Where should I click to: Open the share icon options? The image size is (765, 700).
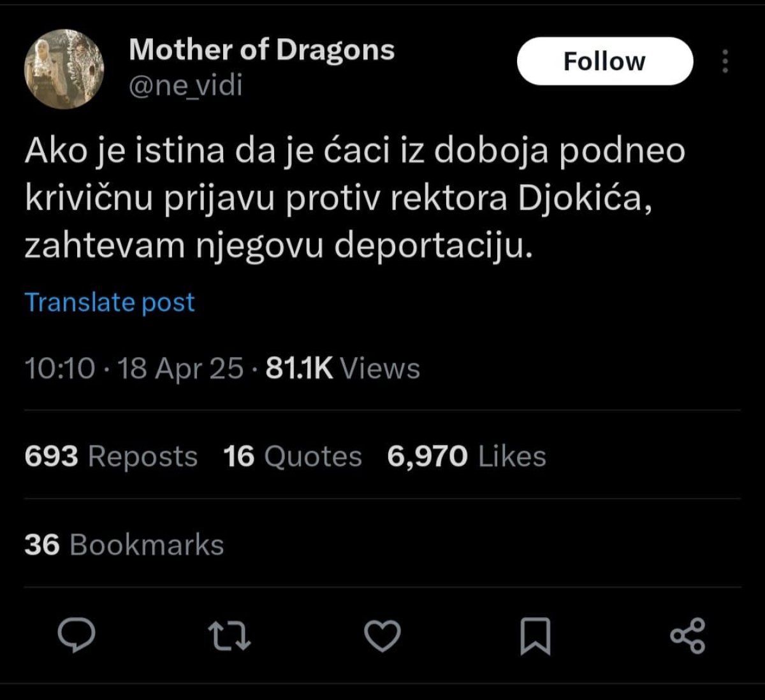688,636
